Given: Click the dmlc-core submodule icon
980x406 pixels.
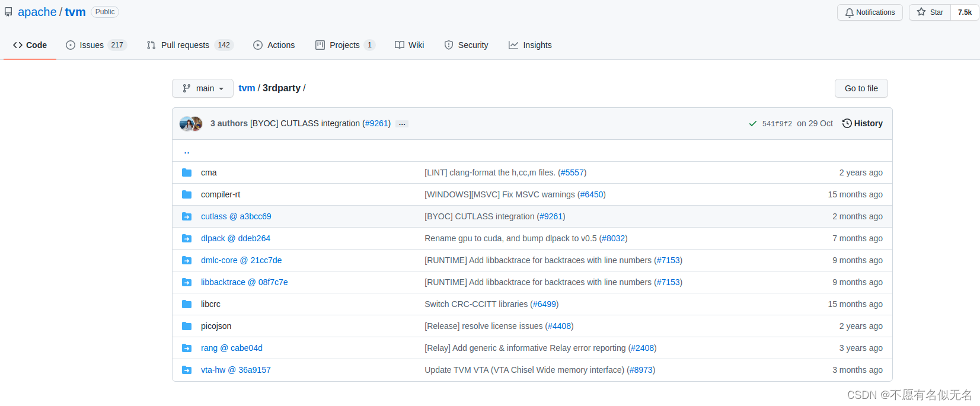Looking at the screenshot, I should [187, 260].
